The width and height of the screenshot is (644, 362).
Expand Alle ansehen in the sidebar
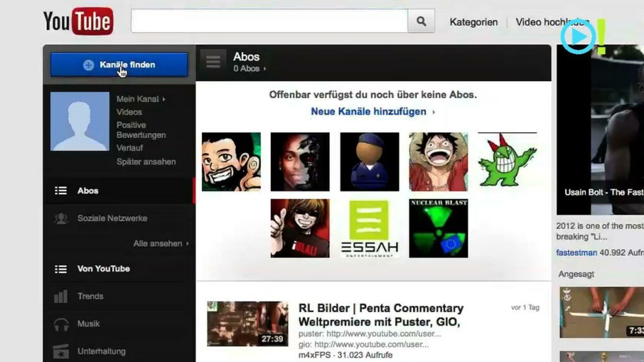coord(161,244)
